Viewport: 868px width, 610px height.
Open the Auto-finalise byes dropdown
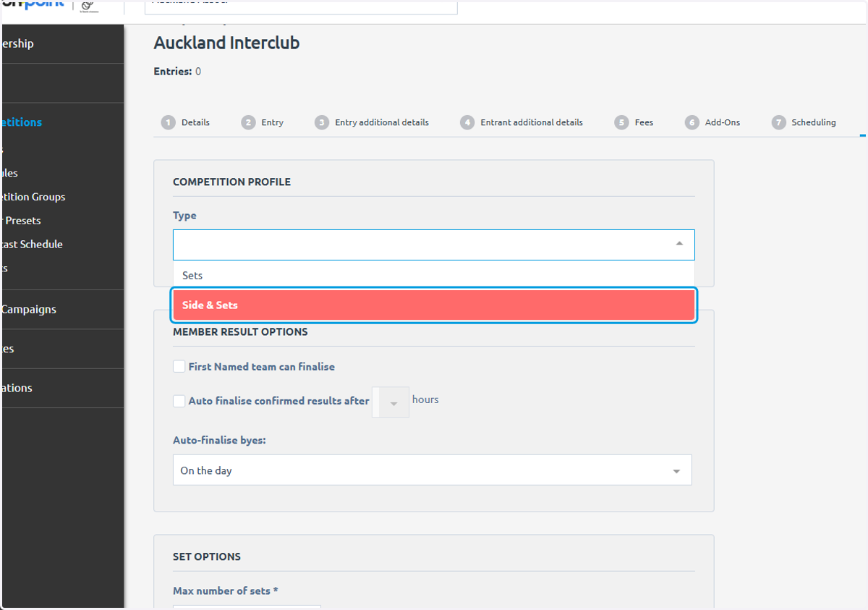click(433, 470)
